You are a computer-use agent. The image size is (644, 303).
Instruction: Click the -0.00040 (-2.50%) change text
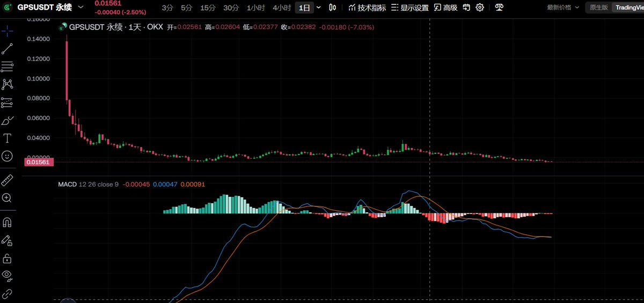point(119,12)
